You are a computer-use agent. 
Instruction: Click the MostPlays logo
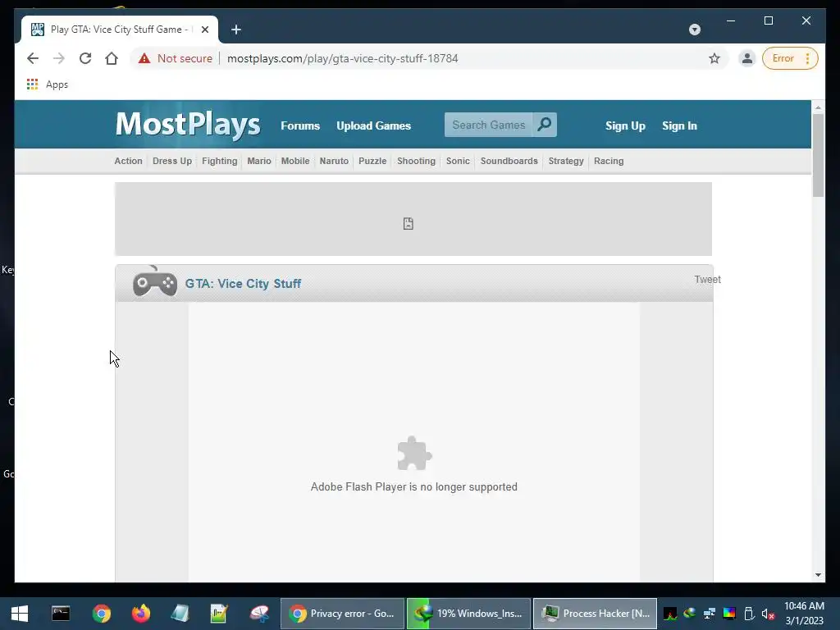coord(188,125)
